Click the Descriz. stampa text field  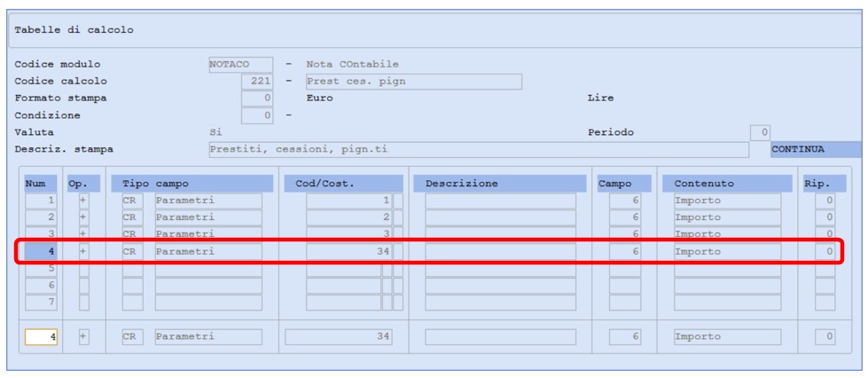tap(479, 150)
